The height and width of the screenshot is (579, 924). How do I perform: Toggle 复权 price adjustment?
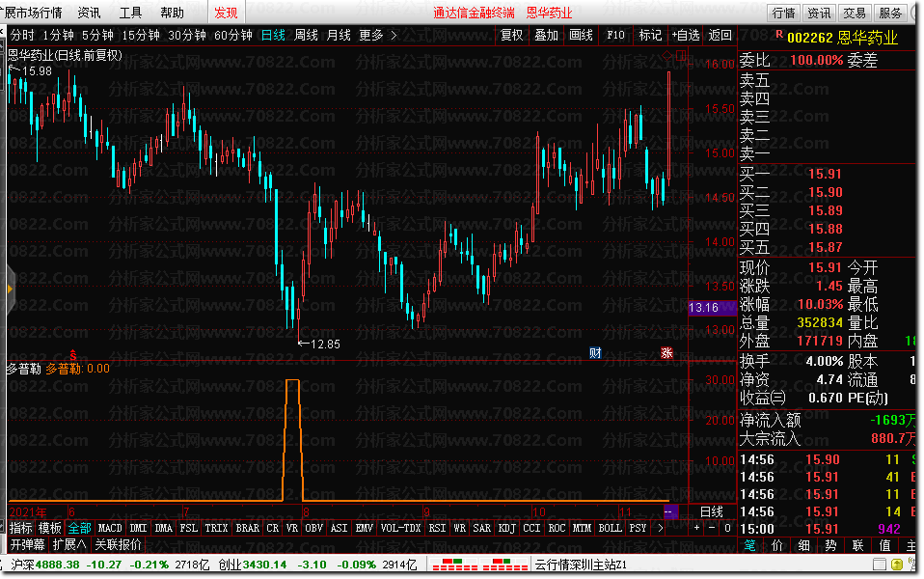(511, 36)
